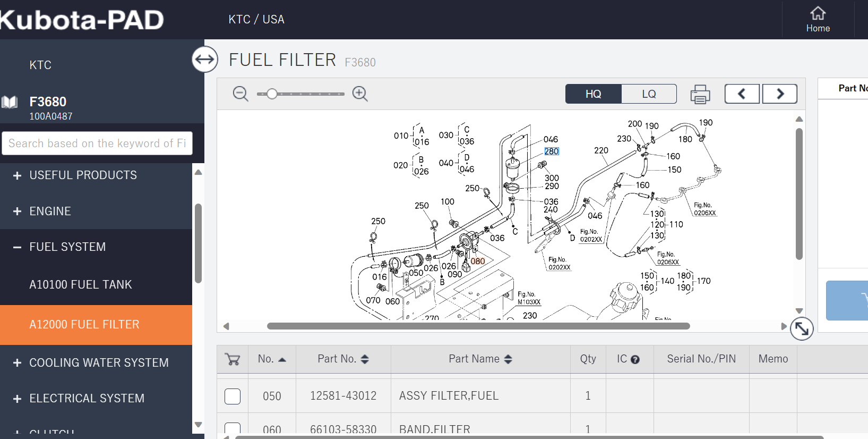Select A12000 FUEL FILTER item
Image resolution: width=868 pixels, height=439 pixels.
click(84, 325)
